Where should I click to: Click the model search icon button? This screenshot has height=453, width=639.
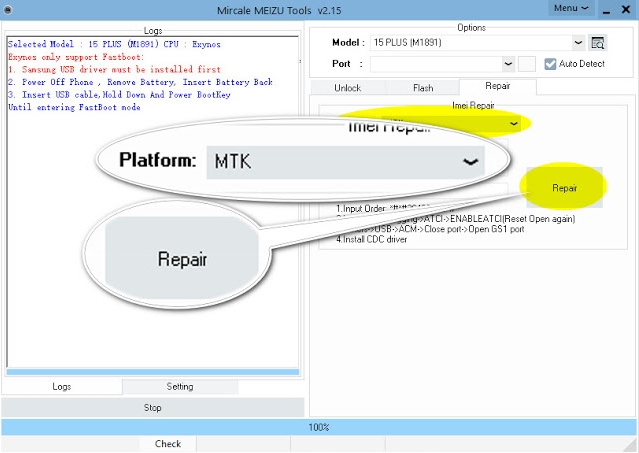pos(598,43)
